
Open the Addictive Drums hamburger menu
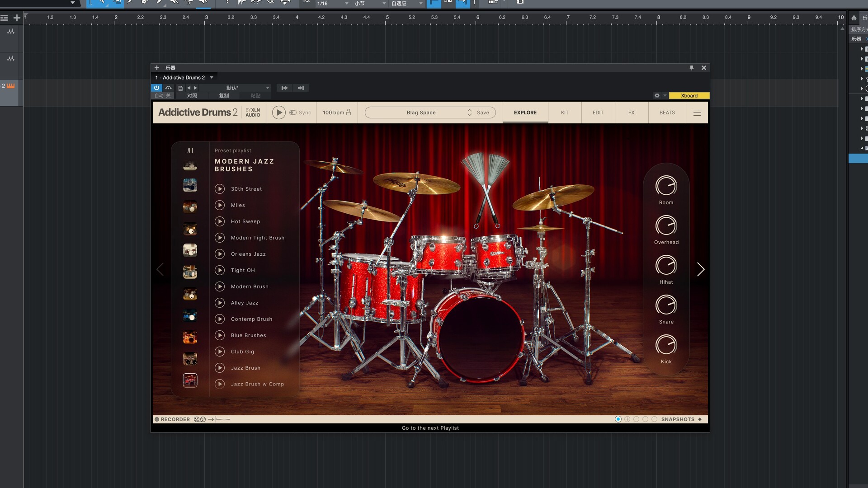(697, 113)
